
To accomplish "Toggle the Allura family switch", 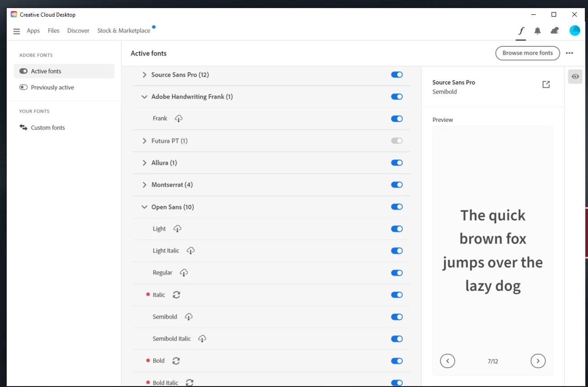I will [x=397, y=163].
